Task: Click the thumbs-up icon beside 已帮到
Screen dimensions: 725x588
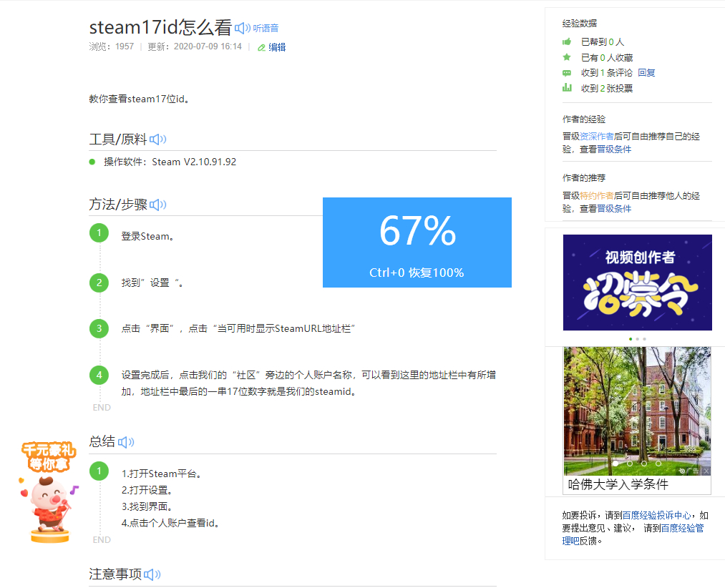Action: pyautogui.click(x=567, y=42)
